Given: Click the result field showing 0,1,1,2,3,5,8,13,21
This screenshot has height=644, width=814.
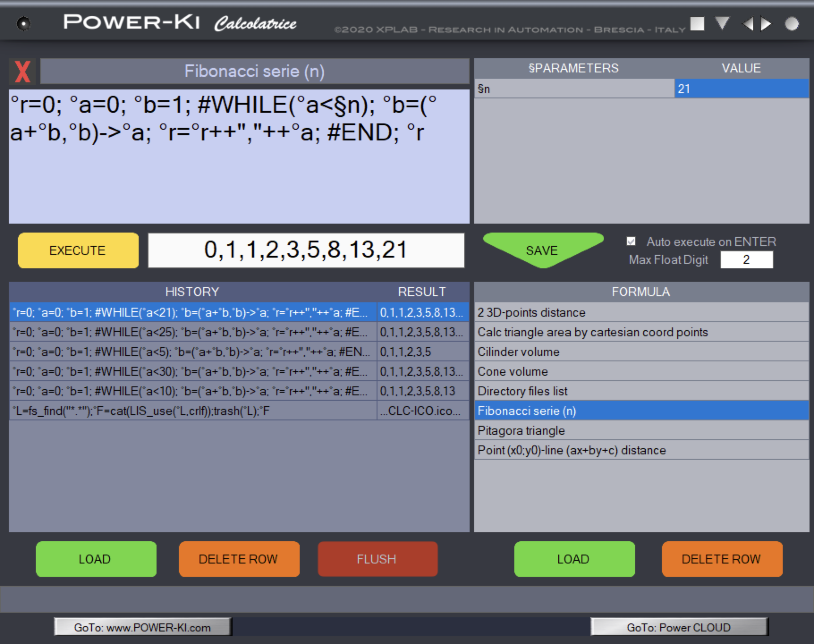Looking at the screenshot, I should 306,250.
